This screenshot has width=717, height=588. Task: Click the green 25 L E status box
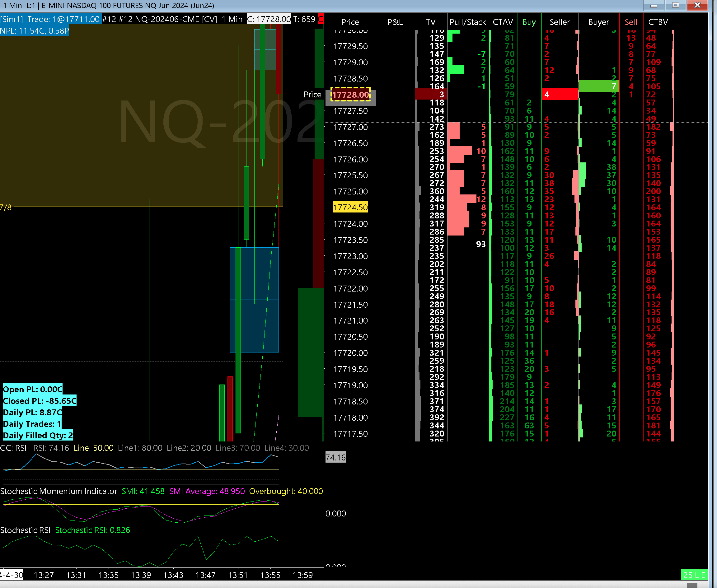tap(694, 575)
